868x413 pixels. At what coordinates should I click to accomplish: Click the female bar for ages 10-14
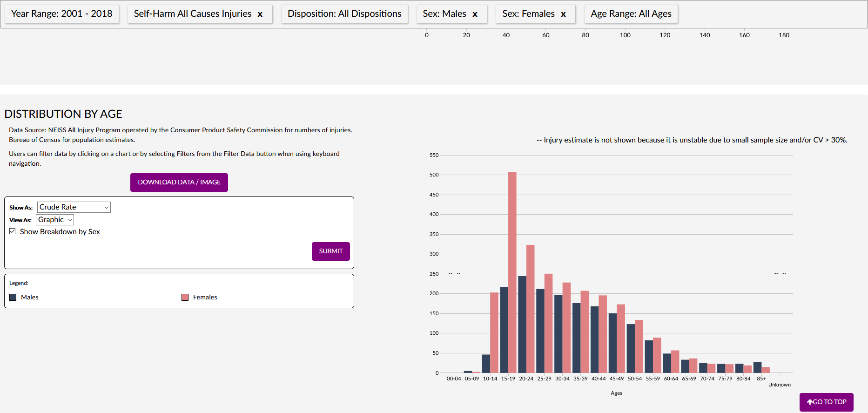494,332
